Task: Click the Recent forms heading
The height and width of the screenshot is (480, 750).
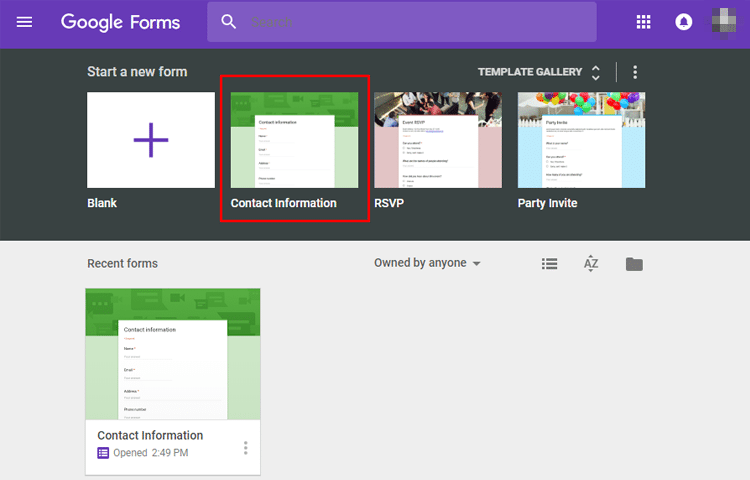Action: pos(122,263)
